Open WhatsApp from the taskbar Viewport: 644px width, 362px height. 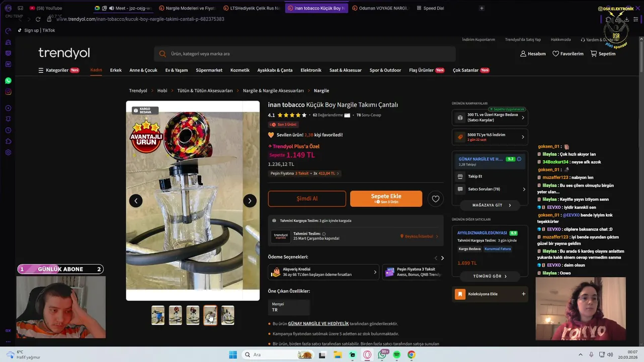(x=382, y=355)
